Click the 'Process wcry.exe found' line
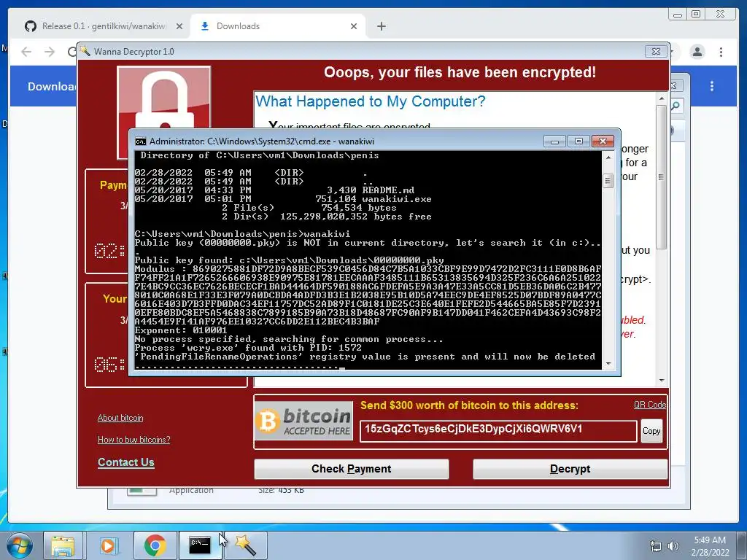The image size is (747, 560). 248,348
